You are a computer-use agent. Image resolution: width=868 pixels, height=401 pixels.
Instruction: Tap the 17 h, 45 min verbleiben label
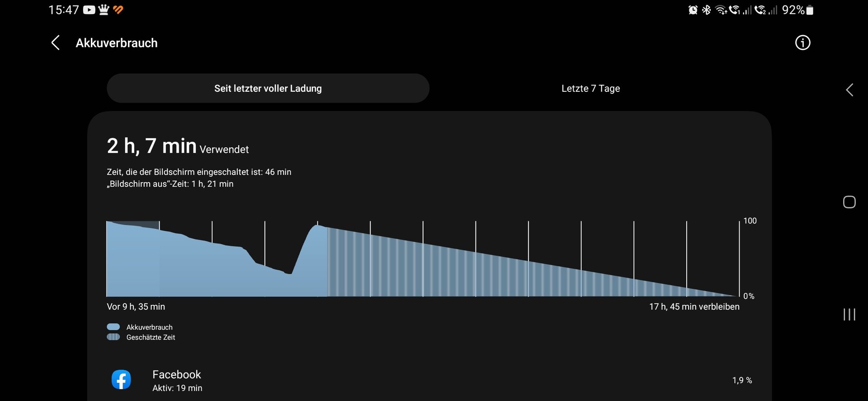point(694,307)
